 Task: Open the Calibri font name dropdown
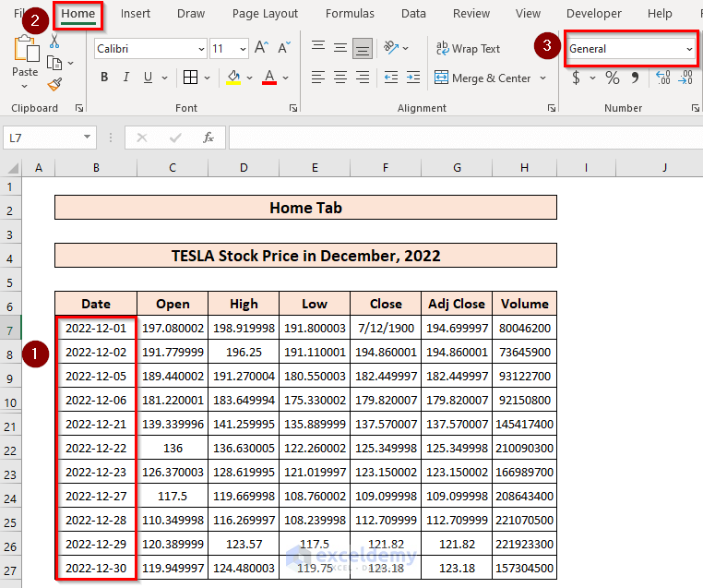click(201, 49)
